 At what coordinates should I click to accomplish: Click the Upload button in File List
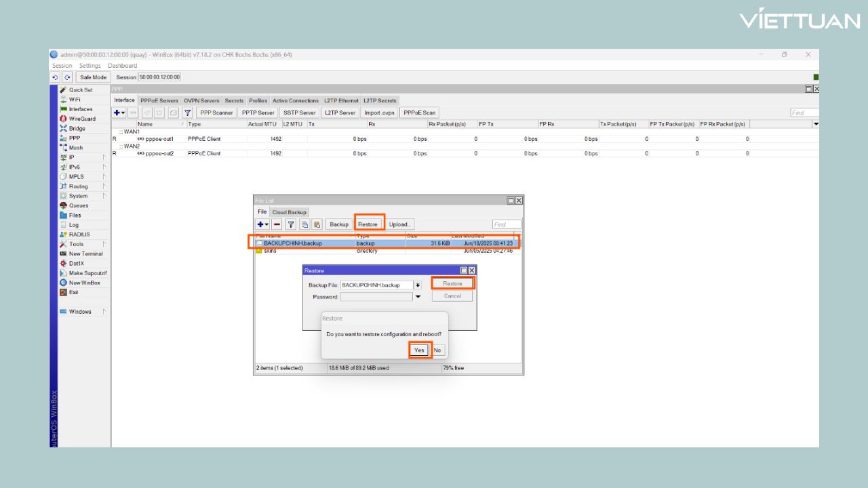click(x=399, y=224)
